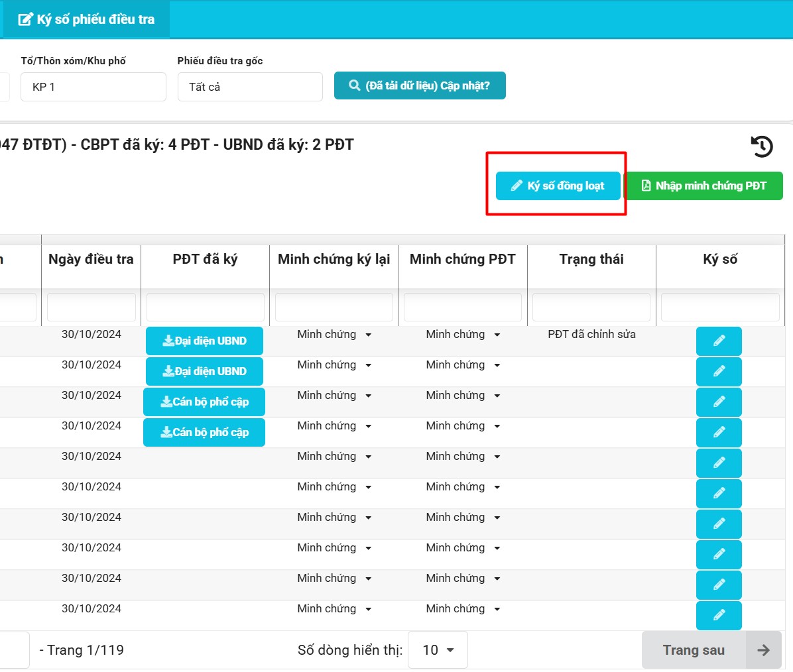This screenshot has width=793, height=672.
Task: Click the Cập nhật search button
Action: coord(420,85)
